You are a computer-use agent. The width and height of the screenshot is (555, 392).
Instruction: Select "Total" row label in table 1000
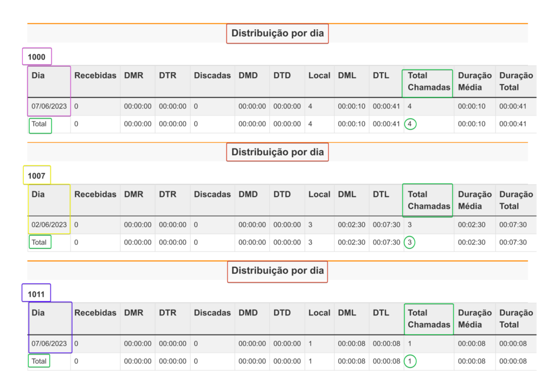(x=39, y=124)
